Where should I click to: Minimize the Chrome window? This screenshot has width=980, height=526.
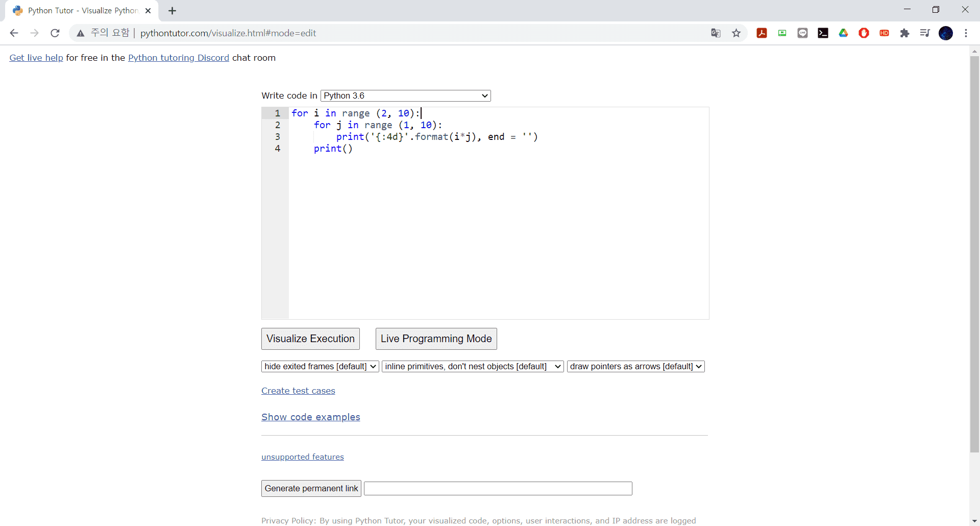(x=907, y=10)
